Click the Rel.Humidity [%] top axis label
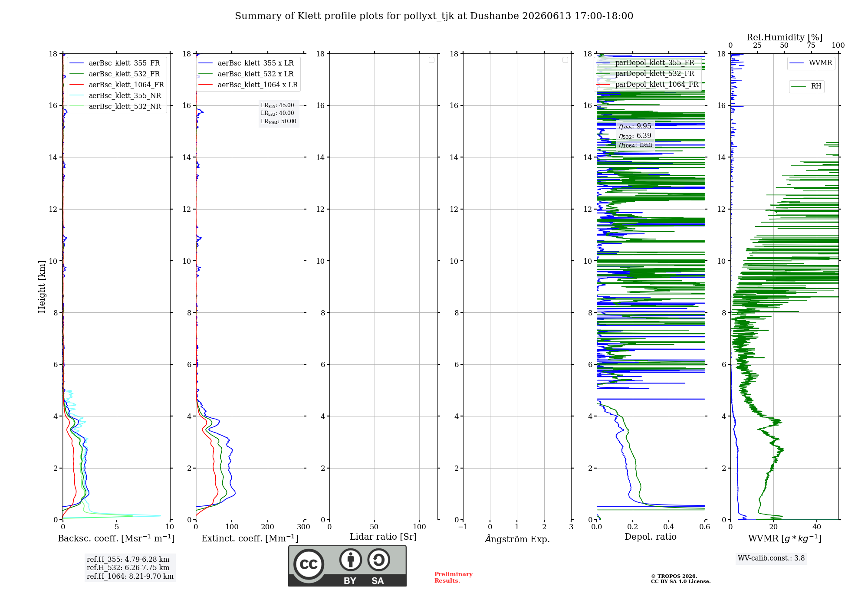This screenshot has height=590, width=868. [784, 37]
